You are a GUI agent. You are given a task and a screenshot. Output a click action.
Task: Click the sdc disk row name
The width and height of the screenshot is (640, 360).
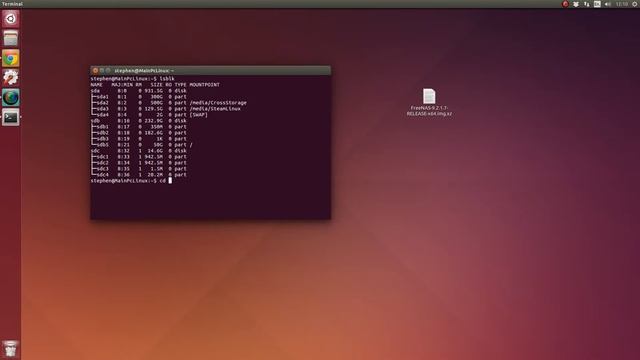95,151
